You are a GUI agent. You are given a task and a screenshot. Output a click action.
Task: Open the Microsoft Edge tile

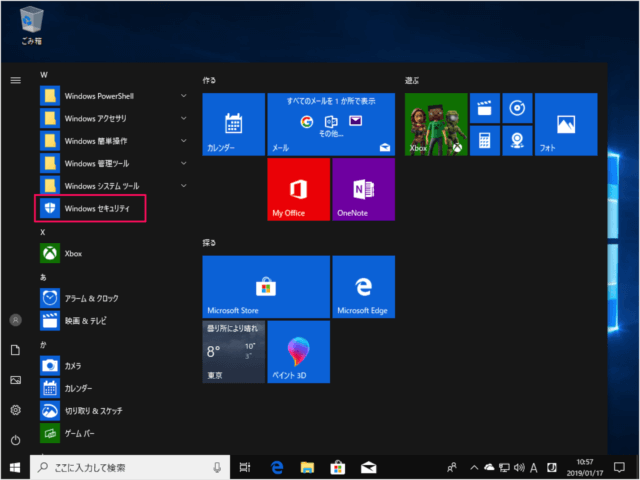point(364,286)
